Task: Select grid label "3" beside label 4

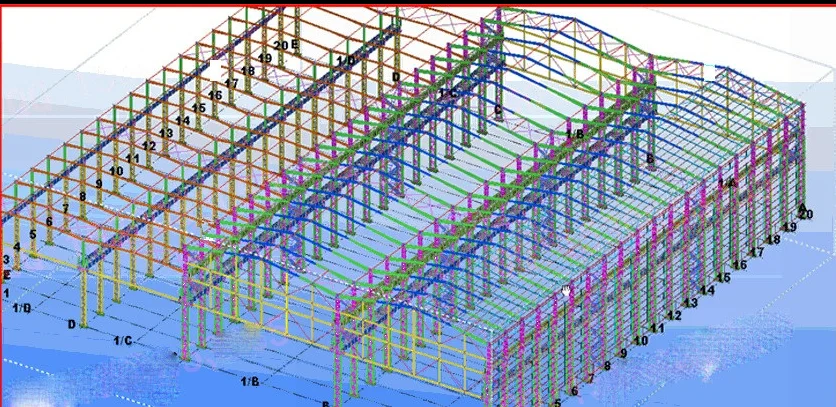Action: [x=6, y=260]
